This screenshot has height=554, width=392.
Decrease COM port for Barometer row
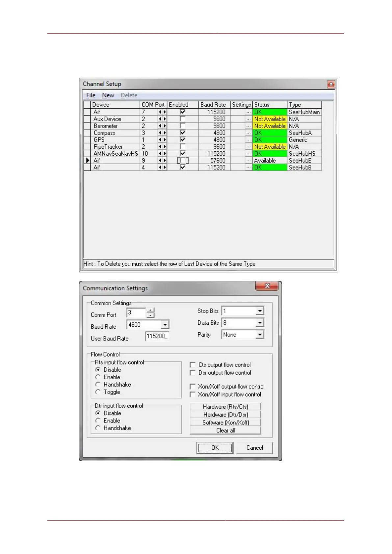click(160, 126)
